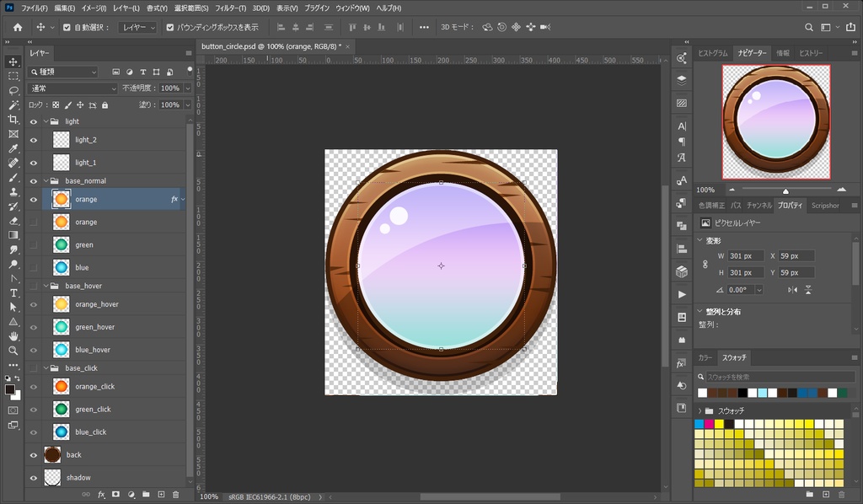Create a new layer in the Layers panel
This screenshot has width=863, height=504.
pyautogui.click(x=161, y=495)
